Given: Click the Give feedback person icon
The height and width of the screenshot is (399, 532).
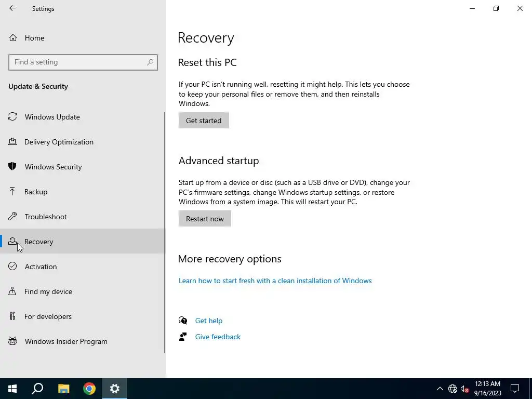Looking at the screenshot, I should pyautogui.click(x=183, y=337).
